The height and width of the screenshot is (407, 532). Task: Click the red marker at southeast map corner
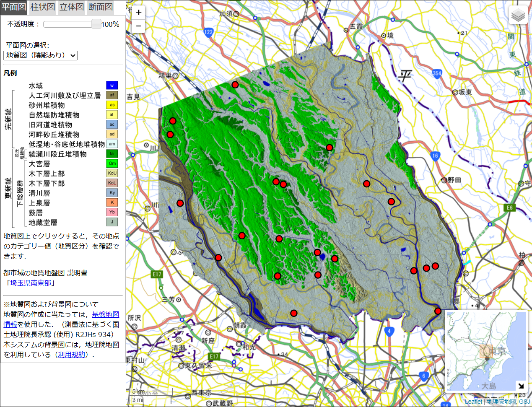point(438,311)
